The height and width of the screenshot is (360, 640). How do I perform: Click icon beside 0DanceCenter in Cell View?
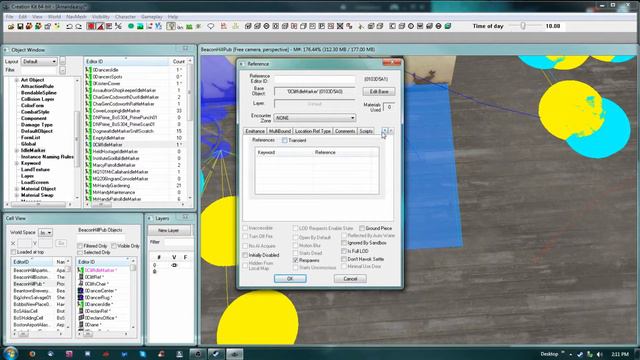81,291
